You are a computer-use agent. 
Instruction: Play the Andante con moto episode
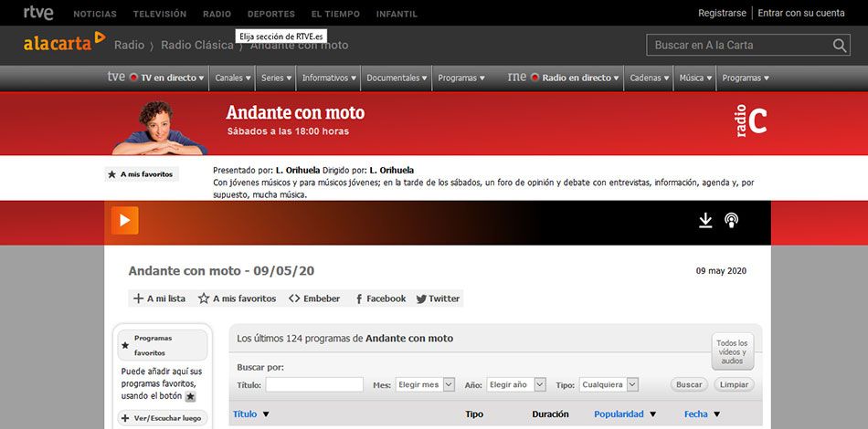point(124,221)
